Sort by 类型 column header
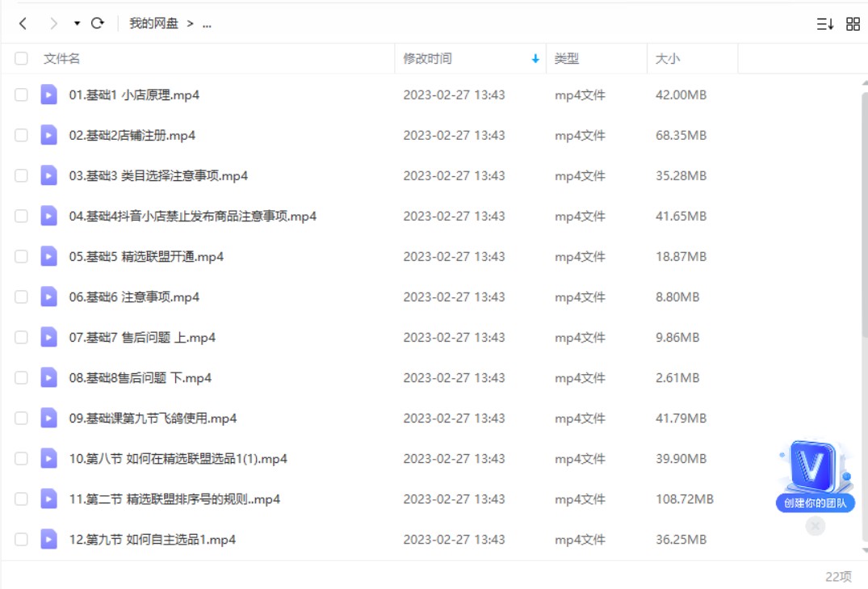 coord(567,58)
